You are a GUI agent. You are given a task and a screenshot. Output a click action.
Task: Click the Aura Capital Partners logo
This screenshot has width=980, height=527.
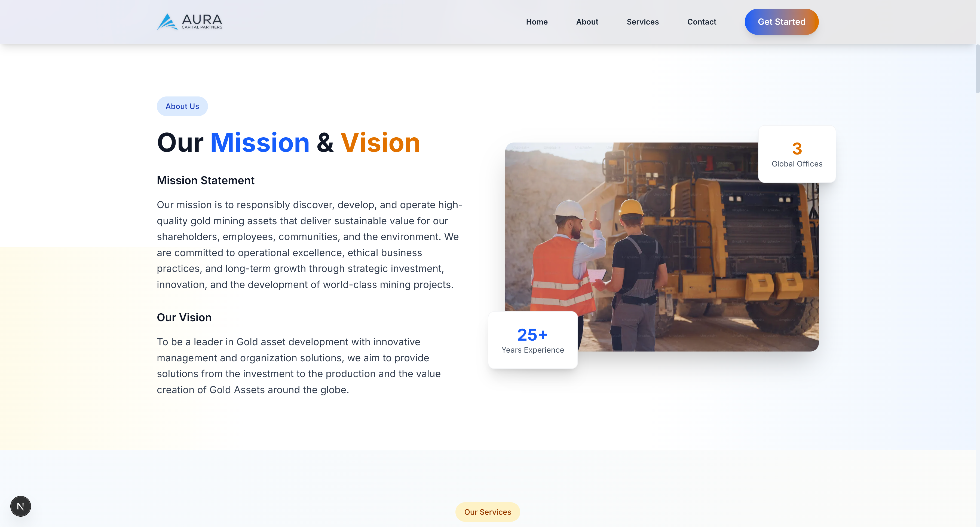tap(189, 22)
